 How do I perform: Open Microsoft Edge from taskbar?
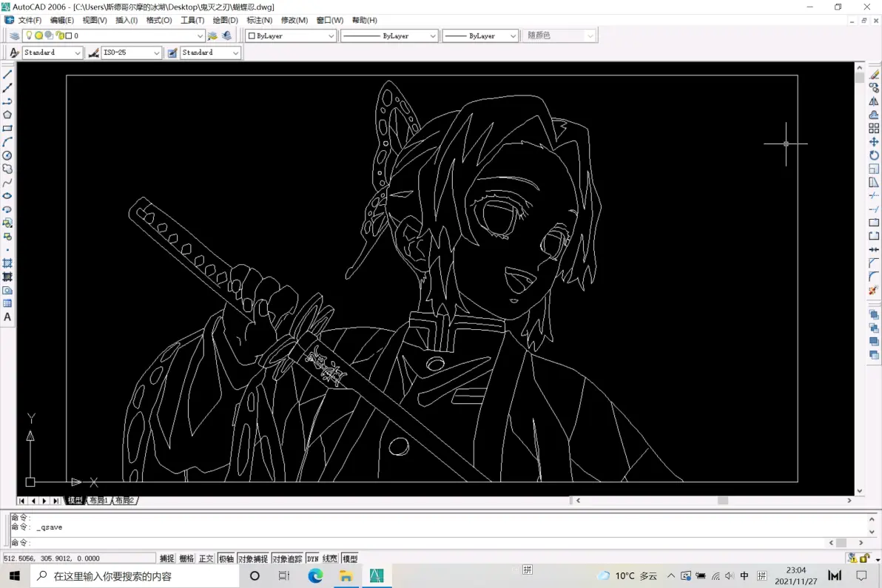(x=315, y=575)
